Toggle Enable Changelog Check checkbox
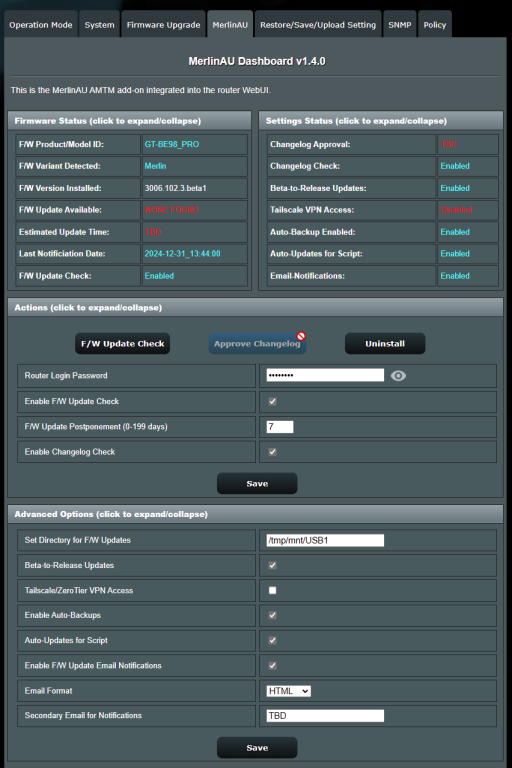Screen dimensions: 512x768 click(273, 452)
